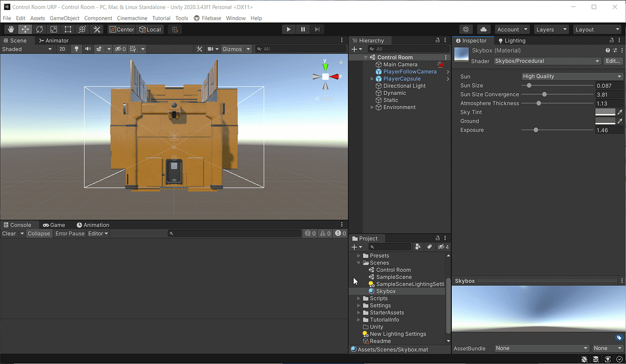Open the Custom Editor Tools selector
The width and height of the screenshot is (626, 364).
pos(97,29)
